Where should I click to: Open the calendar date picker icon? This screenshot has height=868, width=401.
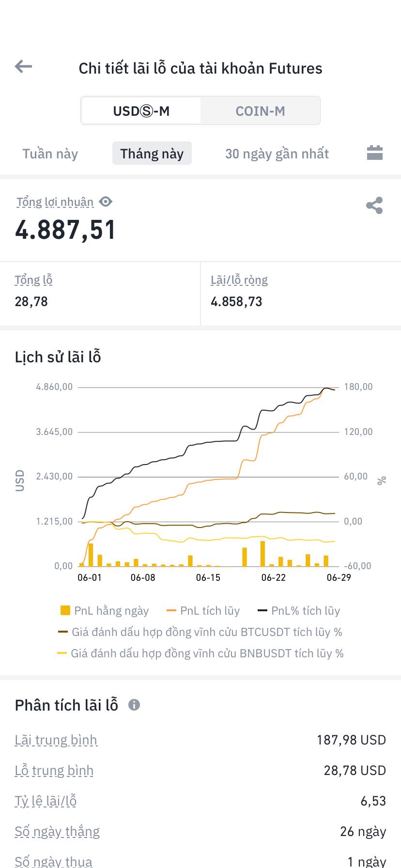375,153
